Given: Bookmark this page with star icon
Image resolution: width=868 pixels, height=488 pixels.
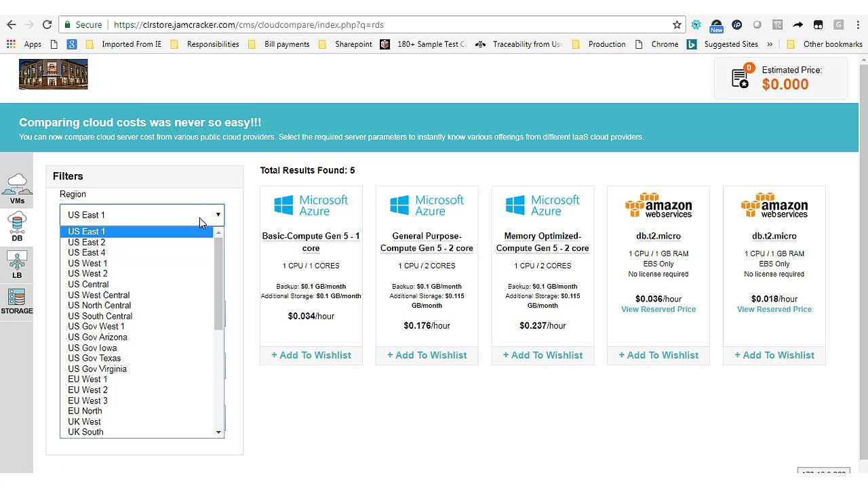Looking at the screenshot, I should [677, 24].
